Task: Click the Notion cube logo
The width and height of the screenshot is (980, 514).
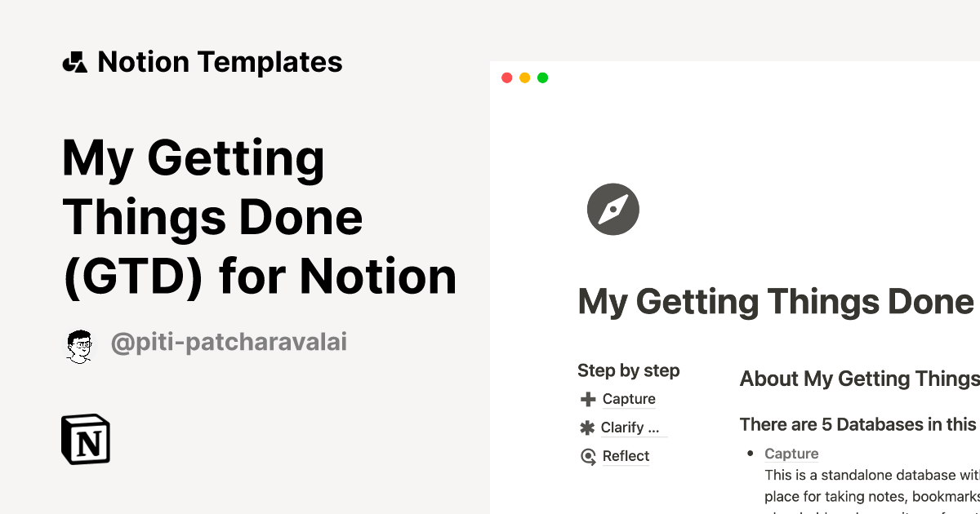Action: tap(86, 439)
